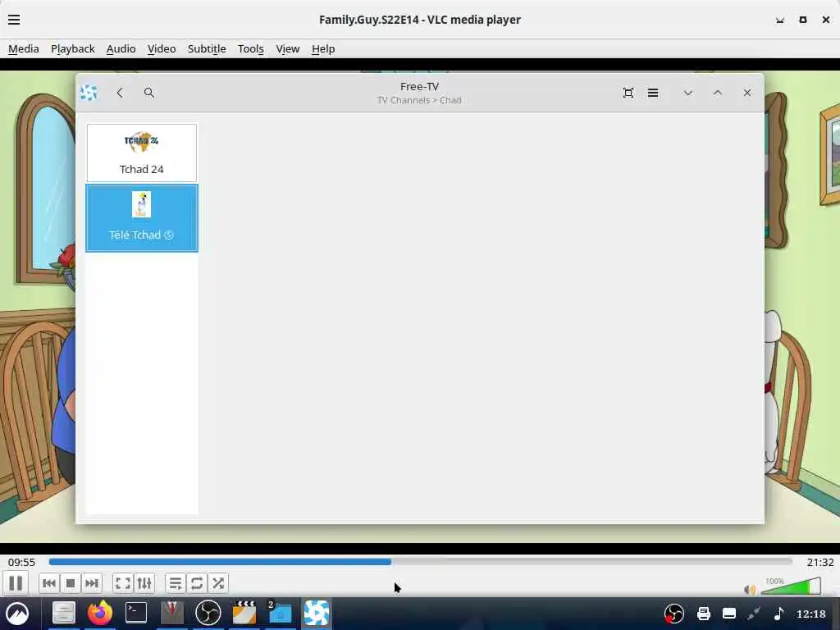This screenshot has width=840, height=630.
Task: Close the Free-TV window
Action: pyautogui.click(x=747, y=93)
